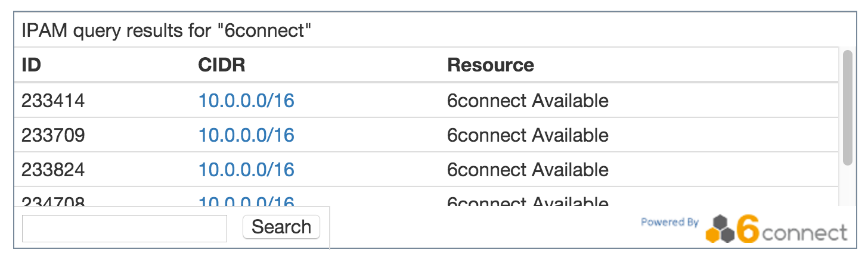Click the Resource cell in row 233414

[527, 101]
